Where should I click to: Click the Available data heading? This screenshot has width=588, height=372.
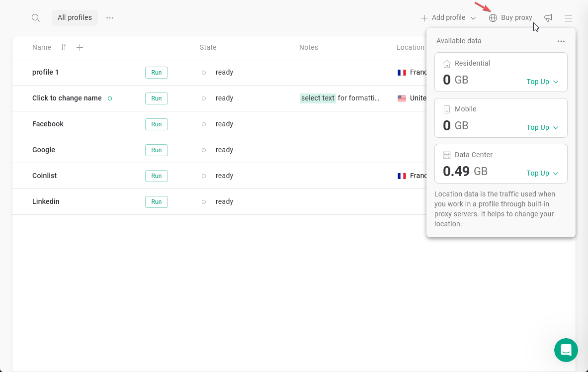click(459, 41)
